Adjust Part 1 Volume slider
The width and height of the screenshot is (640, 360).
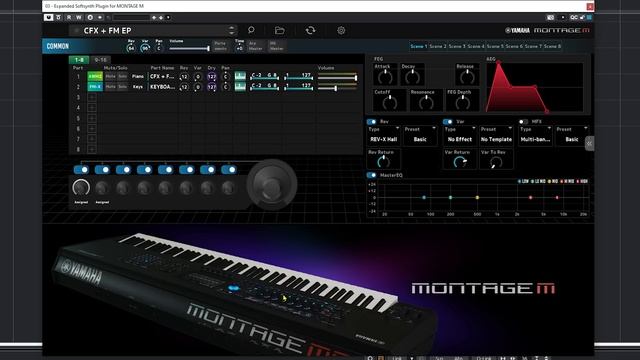coord(337,77)
